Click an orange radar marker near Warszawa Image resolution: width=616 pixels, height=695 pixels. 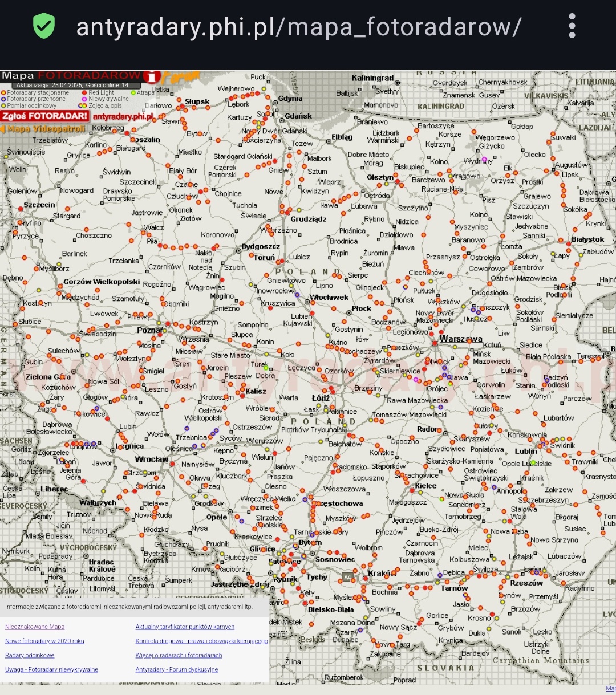click(469, 342)
